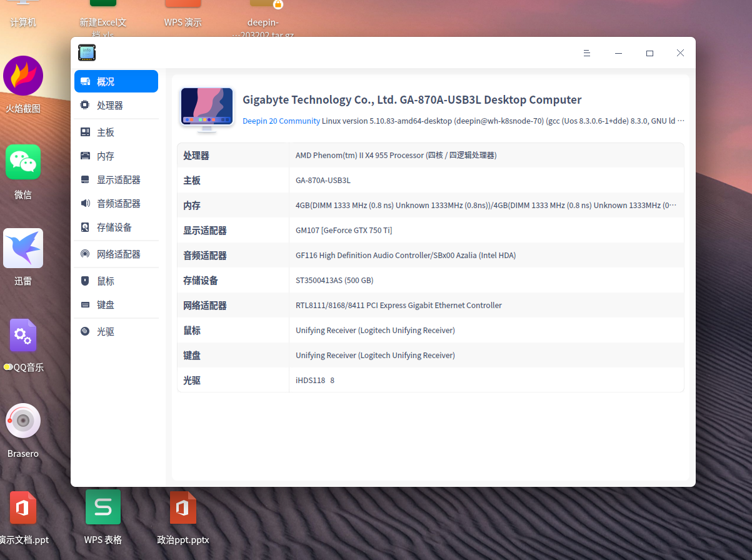
Task: Open network adapter icon in sidebar
Action: click(85, 254)
